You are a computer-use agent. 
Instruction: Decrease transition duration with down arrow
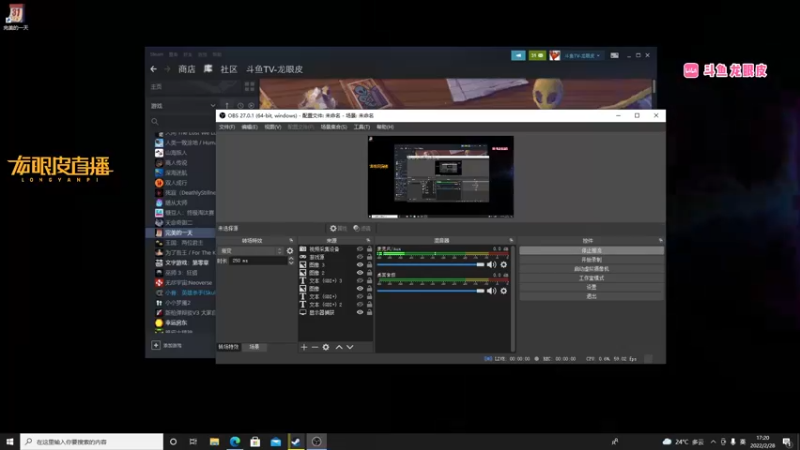[x=291, y=263]
